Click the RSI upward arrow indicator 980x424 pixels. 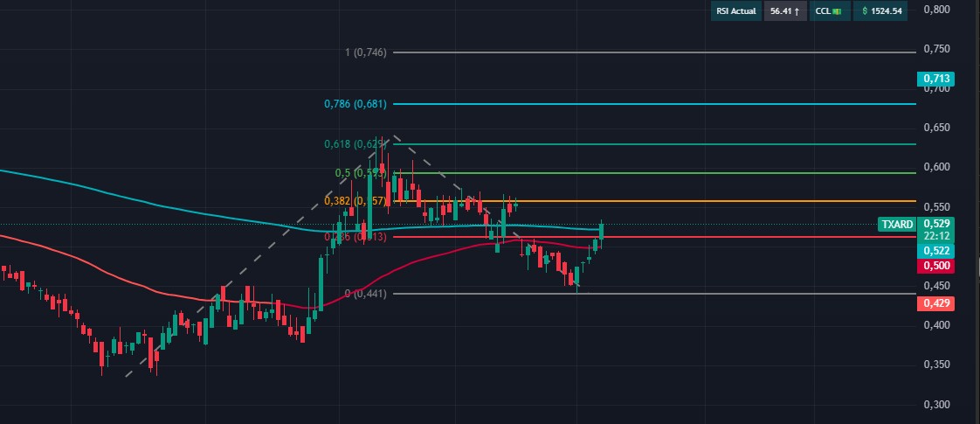point(797,11)
